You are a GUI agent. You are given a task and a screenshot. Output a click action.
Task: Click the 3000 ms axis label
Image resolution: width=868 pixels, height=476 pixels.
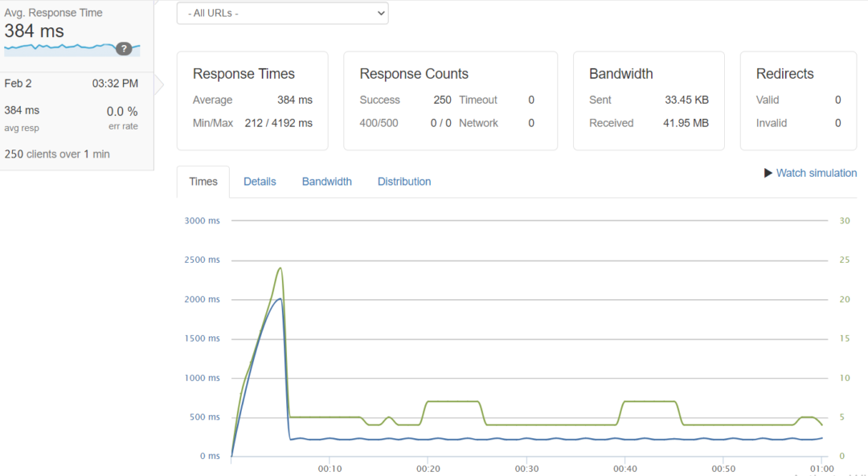202,220
